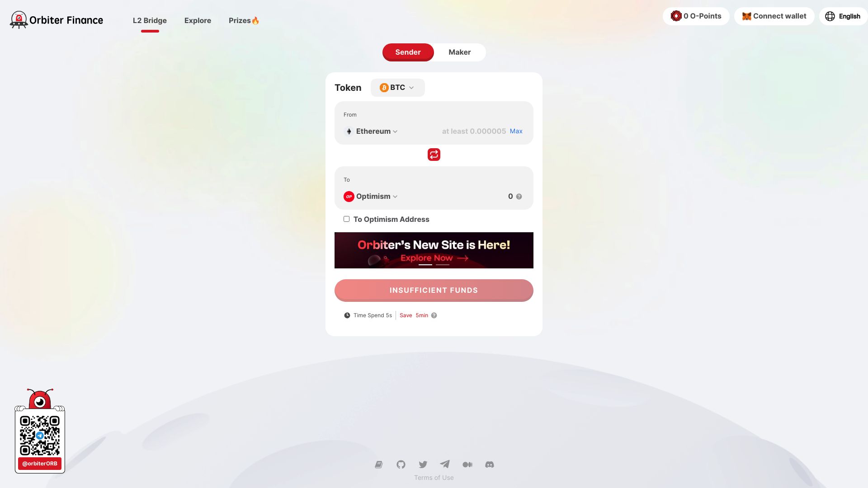Select the Maker tab

pyautogui.click(x=460, y=52)
